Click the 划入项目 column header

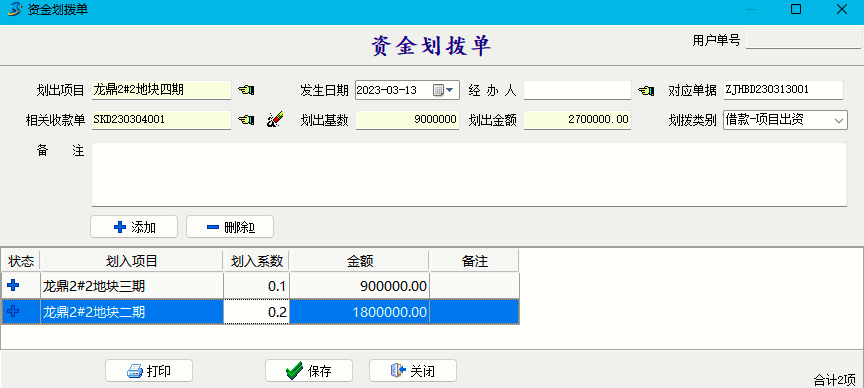132,261
